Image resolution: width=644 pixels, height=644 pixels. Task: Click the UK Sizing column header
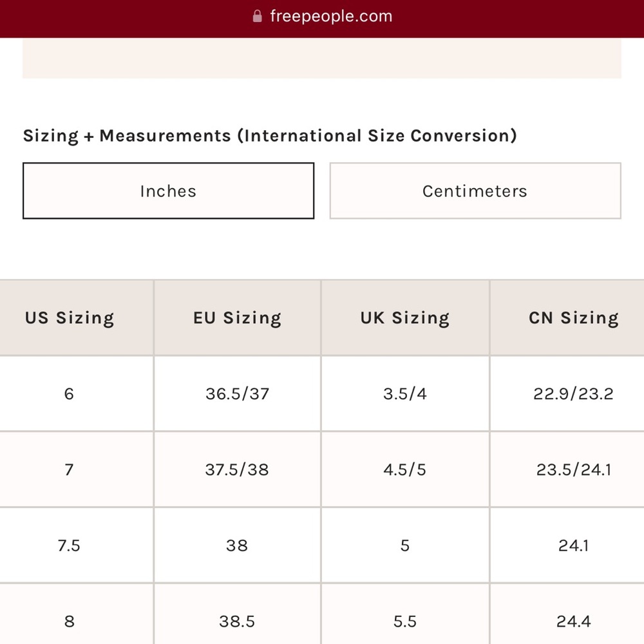coord(405,318)
